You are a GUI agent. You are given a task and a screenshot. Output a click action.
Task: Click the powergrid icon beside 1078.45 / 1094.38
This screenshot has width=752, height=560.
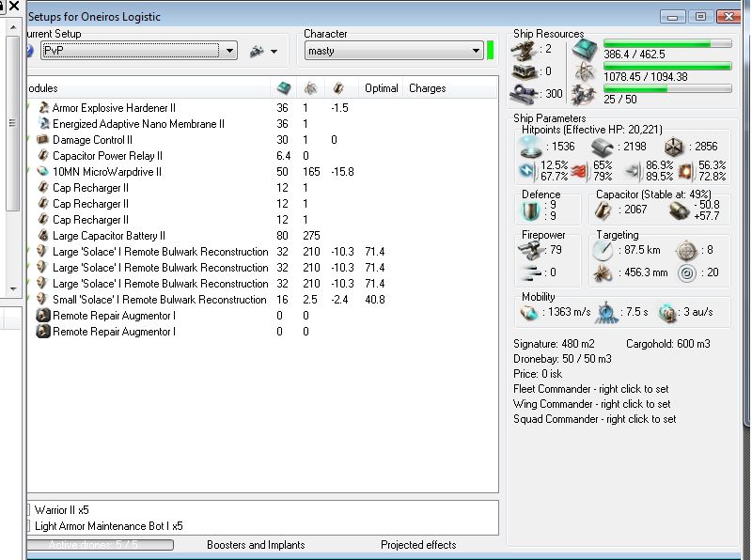coord(585,72)
